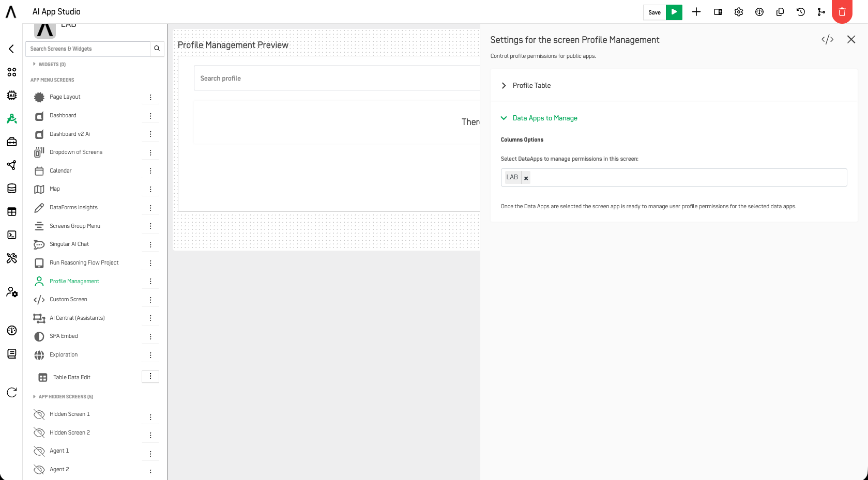
Task: Close the Profile Management settings panel
Action: point(851,40)
